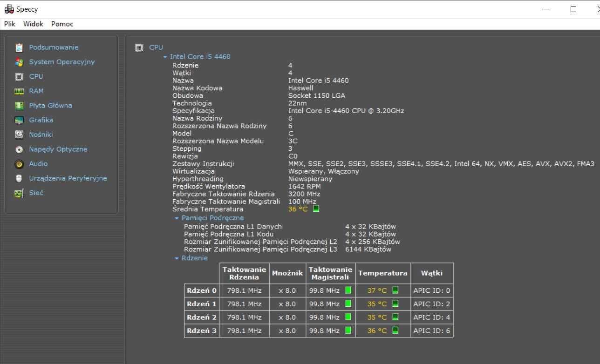The image size is (600, 364).
Task: Click the Urządzenia Peryferyjne mouse icon
Action: (19, 178)
